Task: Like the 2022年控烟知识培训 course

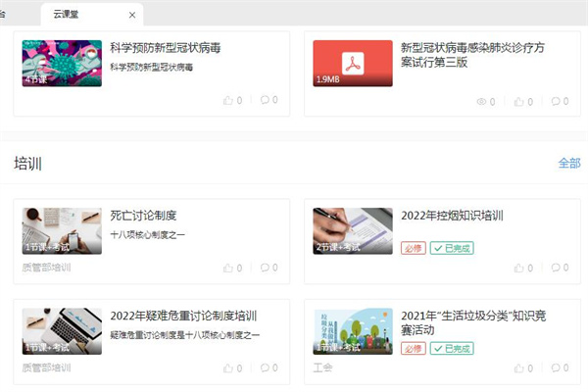Action: 519,268
